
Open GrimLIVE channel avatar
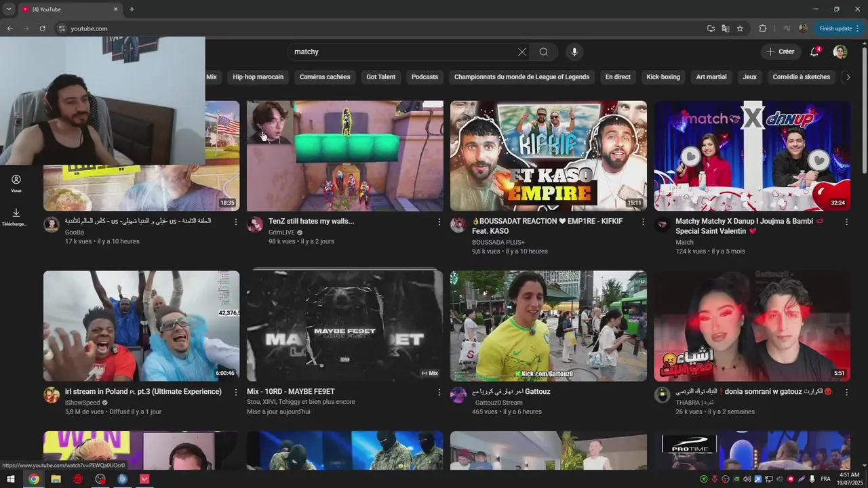pos(255,226)
